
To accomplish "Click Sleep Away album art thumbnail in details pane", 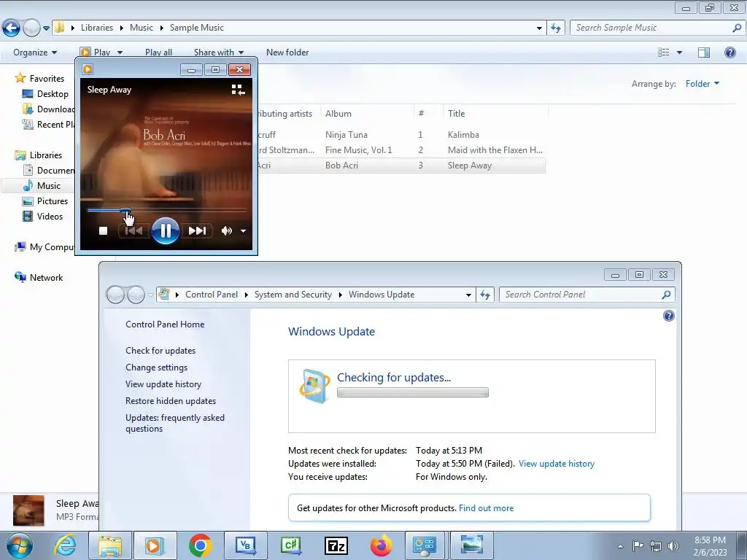I will click(x=28, y=510).
